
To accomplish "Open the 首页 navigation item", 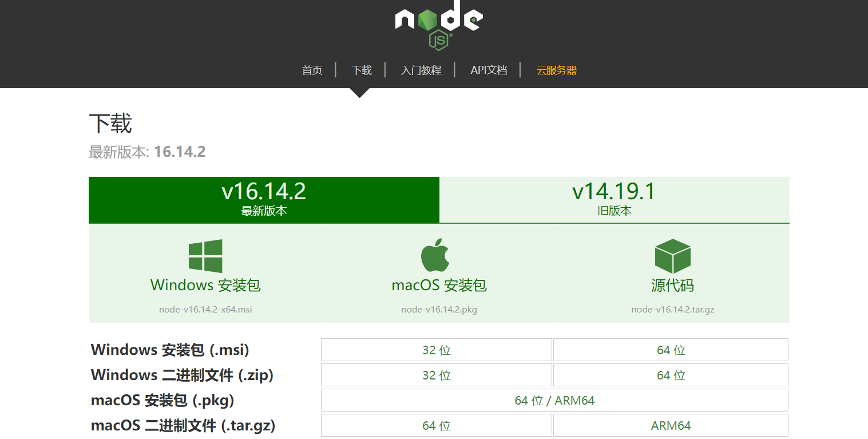I will 312,70.
